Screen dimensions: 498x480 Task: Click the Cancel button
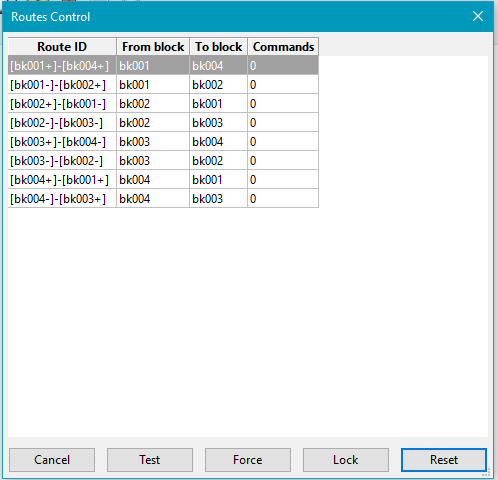click(52, 460)
